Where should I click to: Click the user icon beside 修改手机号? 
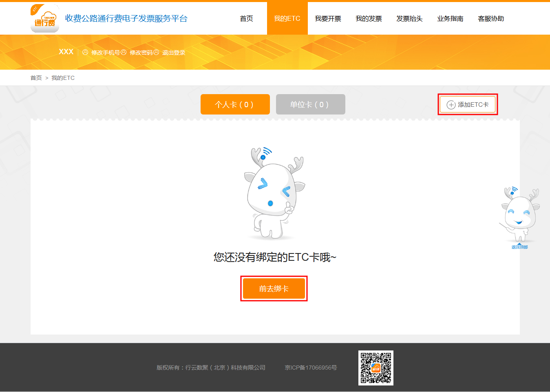(x=85, y=52)
